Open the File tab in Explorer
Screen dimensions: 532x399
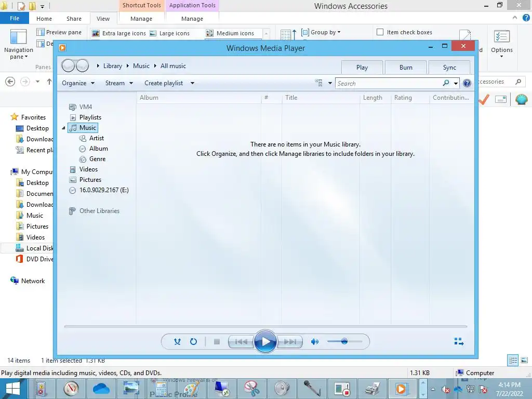pos(14,18)
